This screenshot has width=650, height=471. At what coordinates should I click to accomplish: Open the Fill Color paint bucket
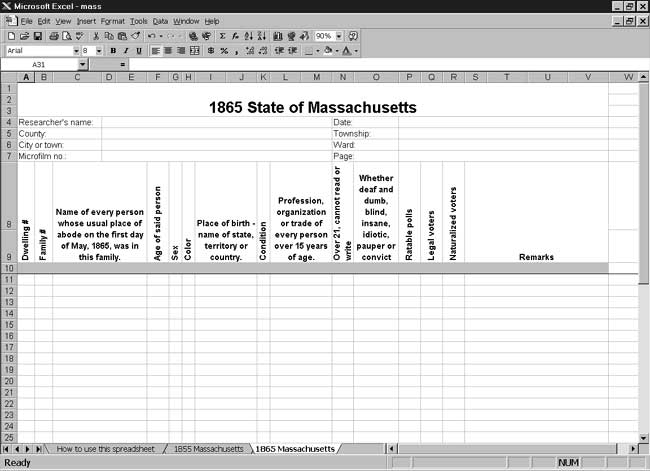pyautogui.click(x=328, y=50)
